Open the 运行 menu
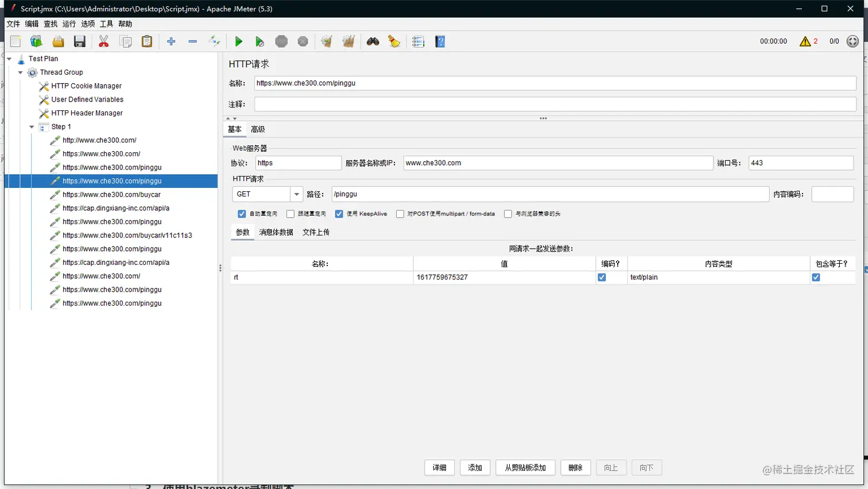The height and width of the screenshot is (489, 868). tap(69, 24)
